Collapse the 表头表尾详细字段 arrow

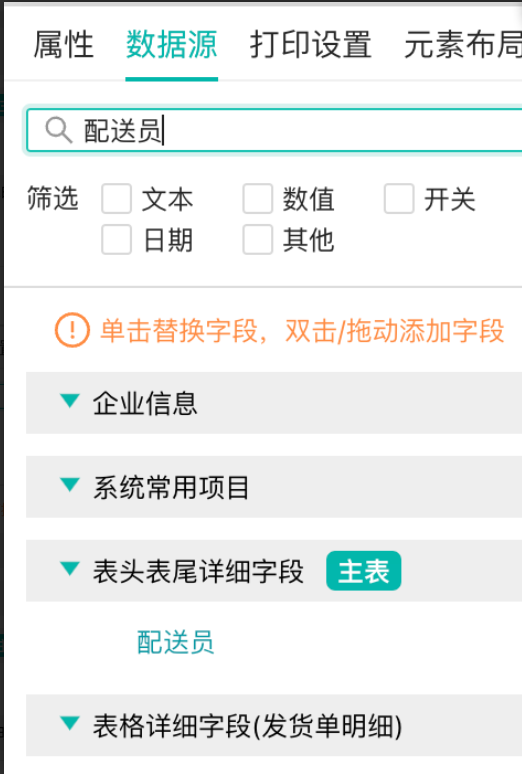70,569
